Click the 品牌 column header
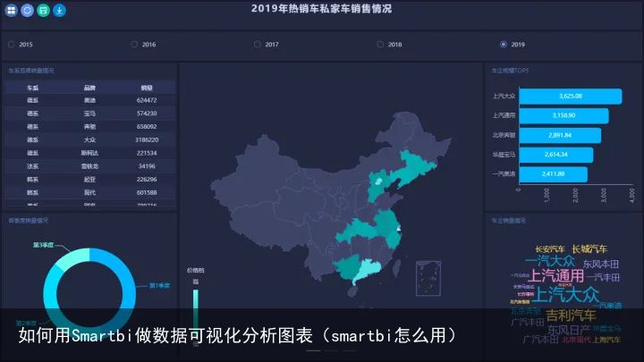Screen dimensions: 644x362 [89, 88]
